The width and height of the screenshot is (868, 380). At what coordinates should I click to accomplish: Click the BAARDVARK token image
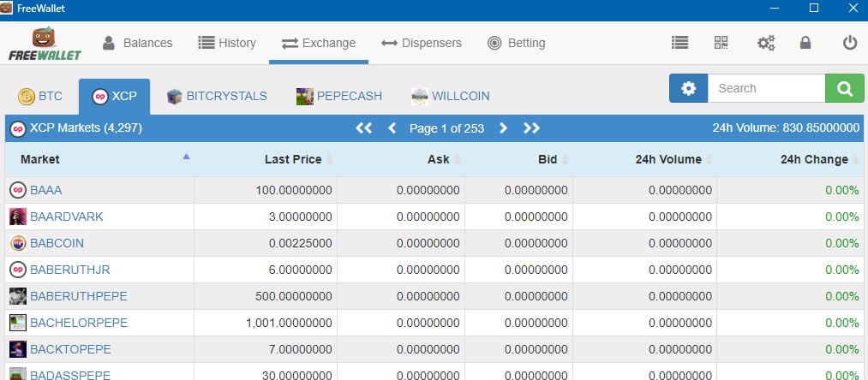pyautogui.click(x=18, y=217)
